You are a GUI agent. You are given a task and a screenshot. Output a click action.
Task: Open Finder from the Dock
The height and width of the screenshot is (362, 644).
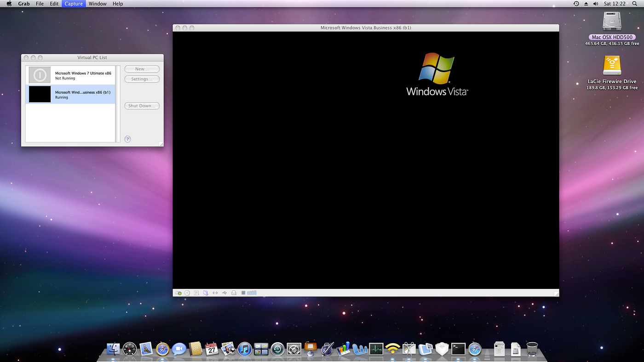click(x=113, y=349)
